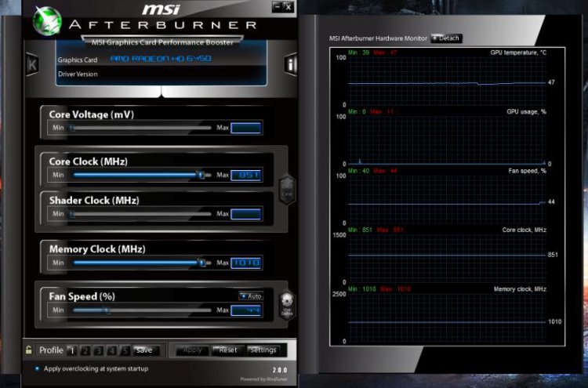Click the Fan Speed slider handle
The height and width of the screenshot is (388, 588).
107,310
